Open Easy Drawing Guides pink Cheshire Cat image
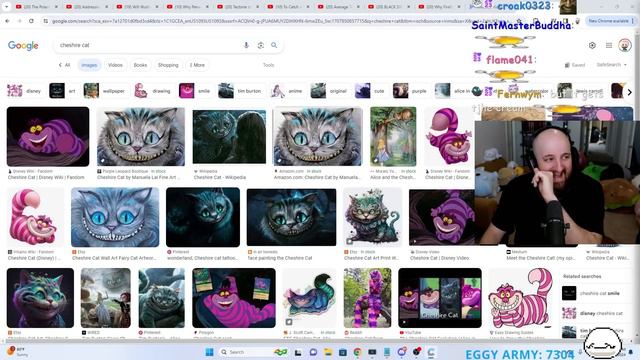 520,298
